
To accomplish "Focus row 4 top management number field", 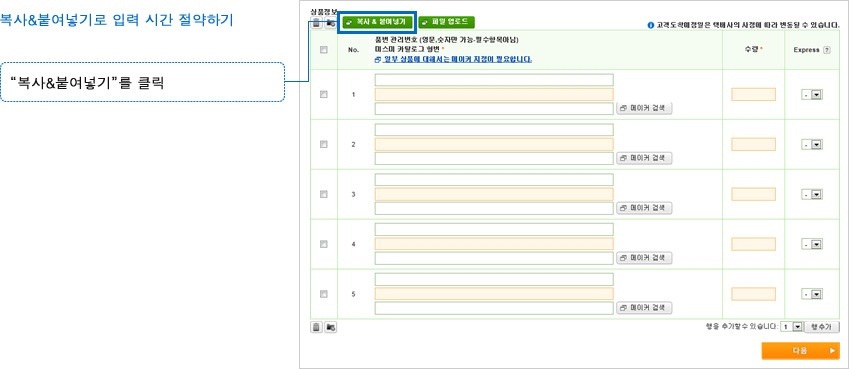I will pos(494,230).
